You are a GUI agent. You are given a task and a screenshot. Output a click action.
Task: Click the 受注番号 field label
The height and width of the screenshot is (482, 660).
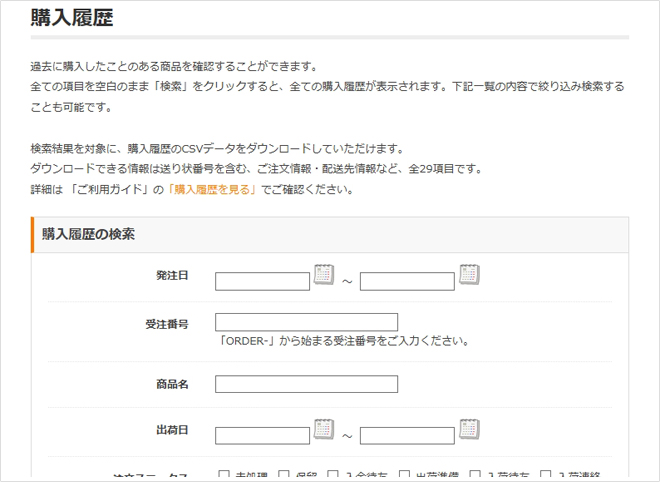[167, 324]
